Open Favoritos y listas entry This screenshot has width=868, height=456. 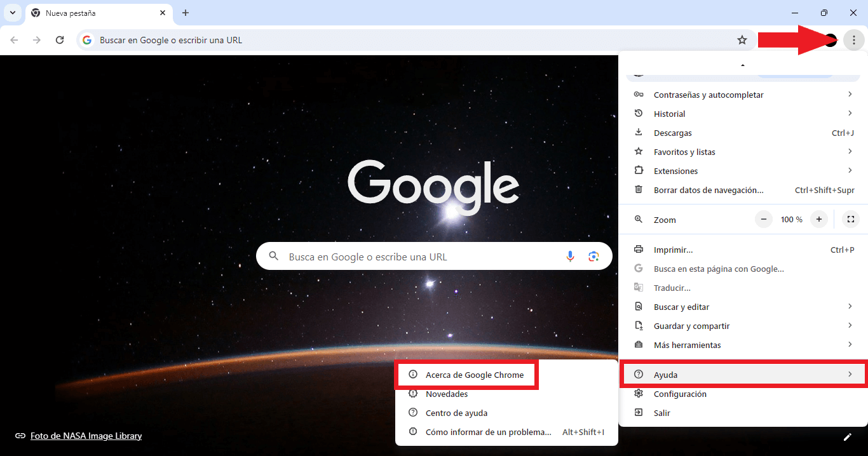(x=743, y=152)
